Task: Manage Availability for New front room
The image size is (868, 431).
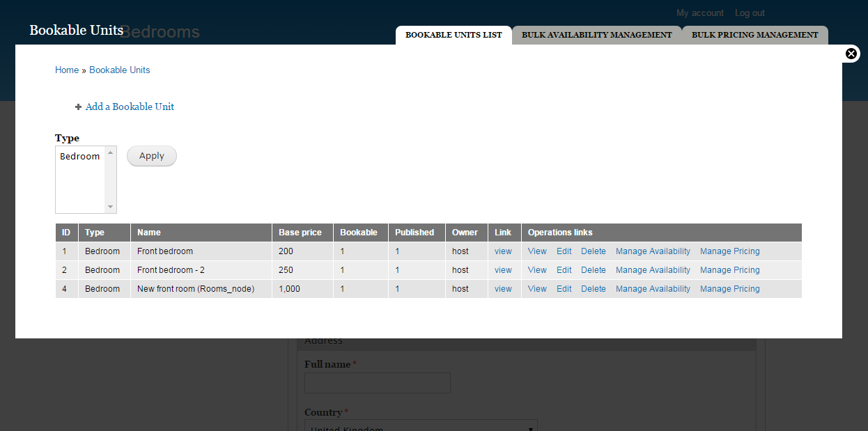Action: [653, 289]
